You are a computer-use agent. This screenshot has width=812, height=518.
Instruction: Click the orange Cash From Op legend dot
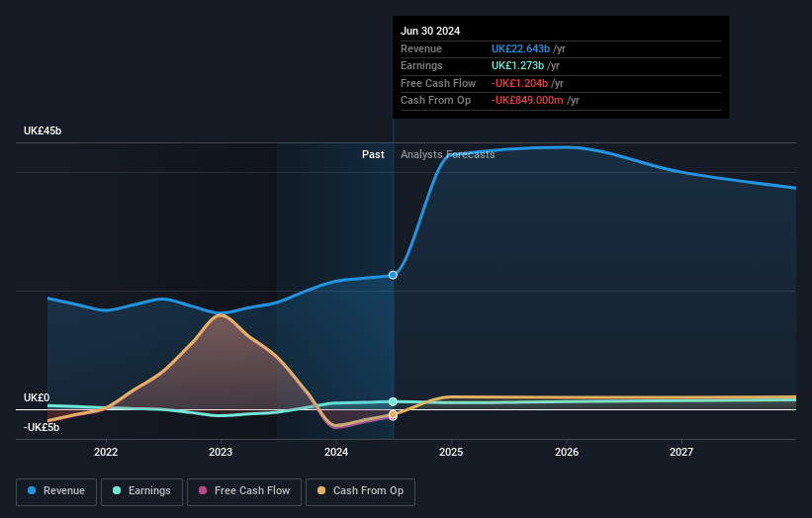tap(321, 490)
